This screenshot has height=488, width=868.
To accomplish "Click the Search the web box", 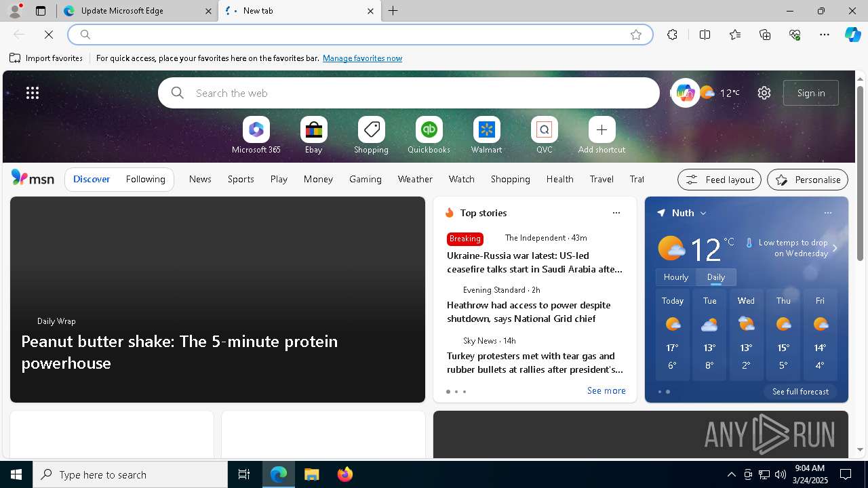I will (x=409, y=93).
